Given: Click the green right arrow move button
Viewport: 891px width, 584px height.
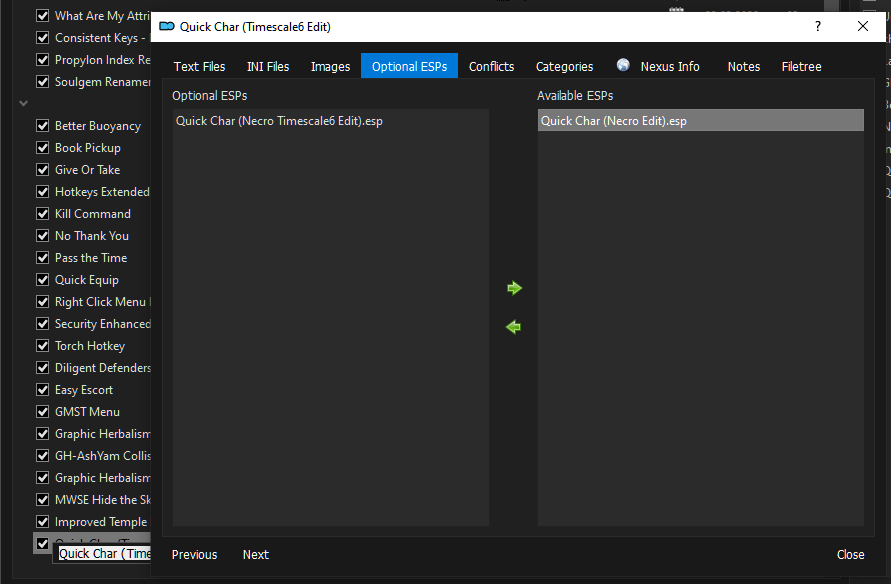Looking at the screenshot, I should [514, 288].
